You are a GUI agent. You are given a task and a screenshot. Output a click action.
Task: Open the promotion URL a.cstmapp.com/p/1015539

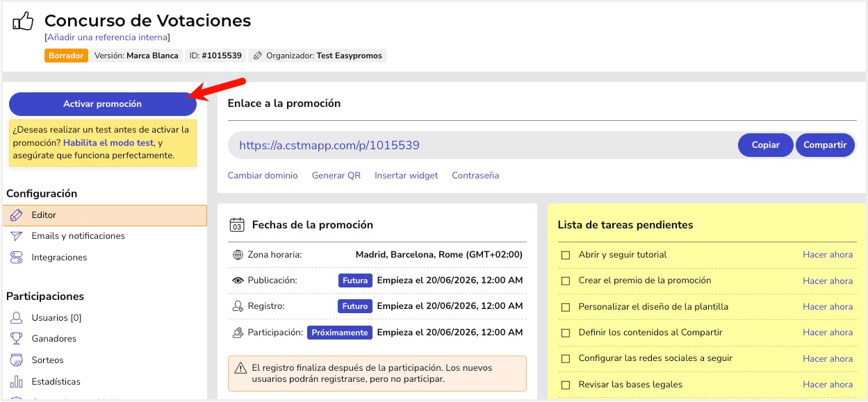pos(329,145)
